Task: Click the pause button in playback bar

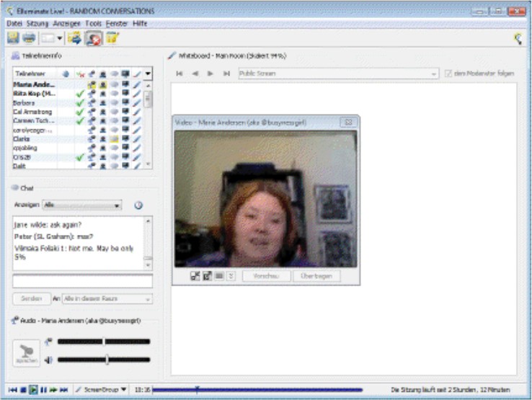Action: click(x=43, y=390)
